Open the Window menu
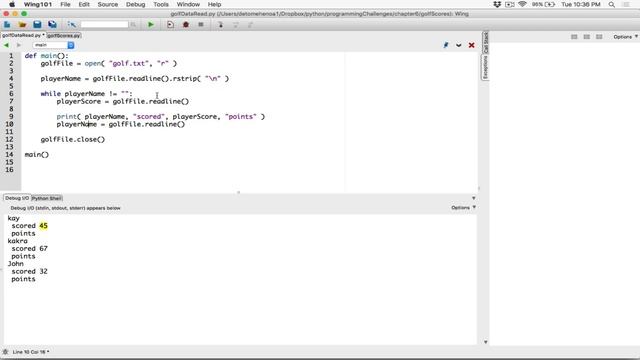 [x=188, y=4]
